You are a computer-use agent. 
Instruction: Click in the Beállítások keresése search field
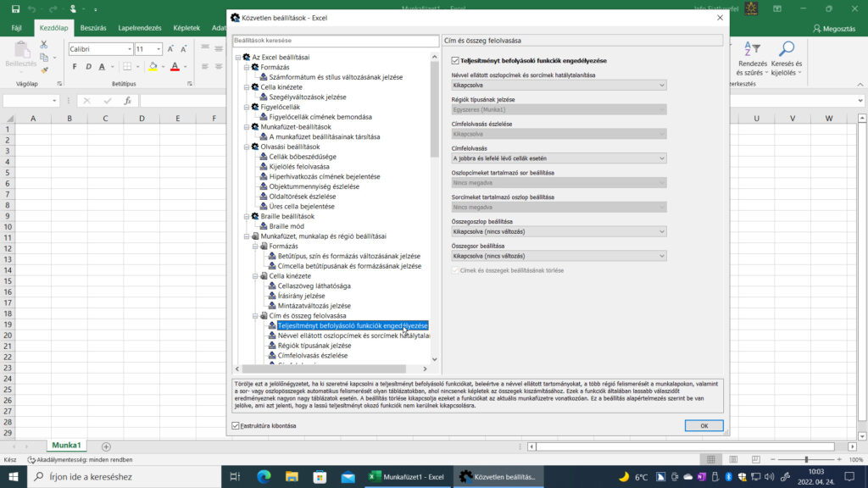(336, 41)
